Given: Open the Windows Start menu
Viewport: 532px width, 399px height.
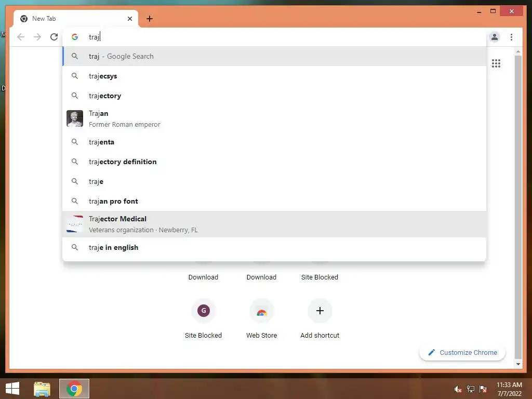Looking at the screenshot, I should (x=12, y=389).
